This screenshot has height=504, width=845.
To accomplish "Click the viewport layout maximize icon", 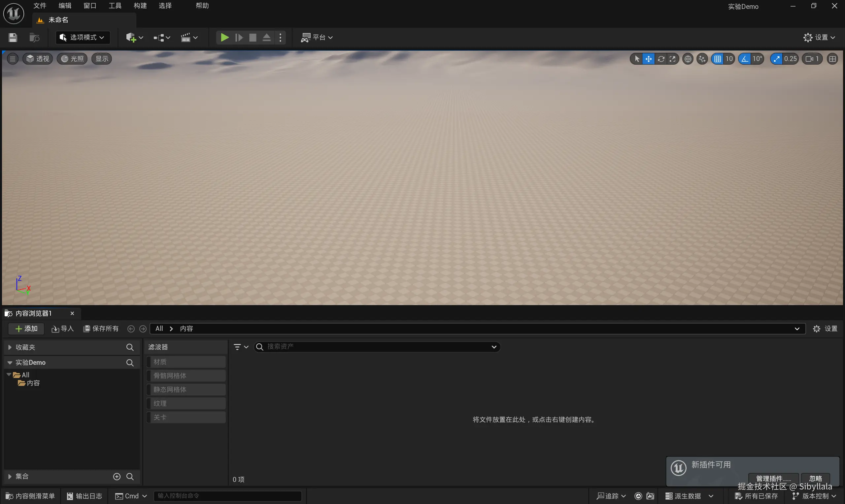I will (832, 59).
